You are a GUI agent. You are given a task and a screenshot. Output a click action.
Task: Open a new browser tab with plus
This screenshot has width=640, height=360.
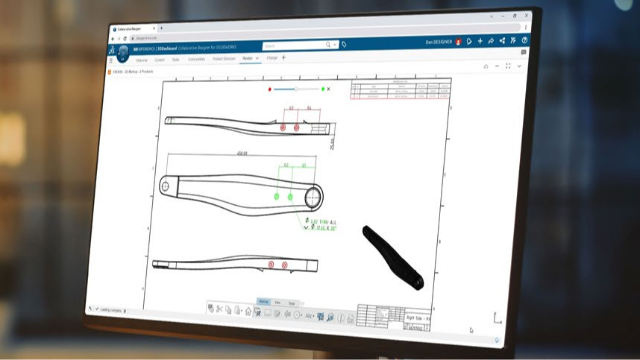tap(161, 28)
